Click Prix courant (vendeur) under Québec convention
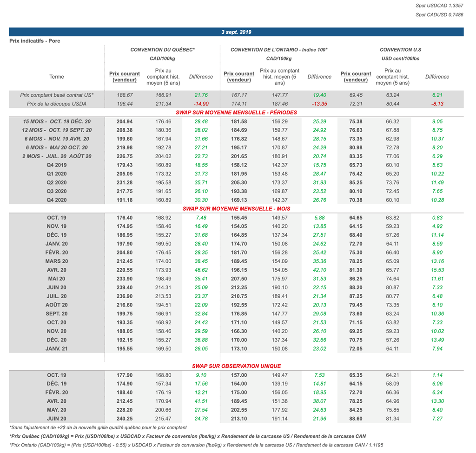 (x=124, y=77)
